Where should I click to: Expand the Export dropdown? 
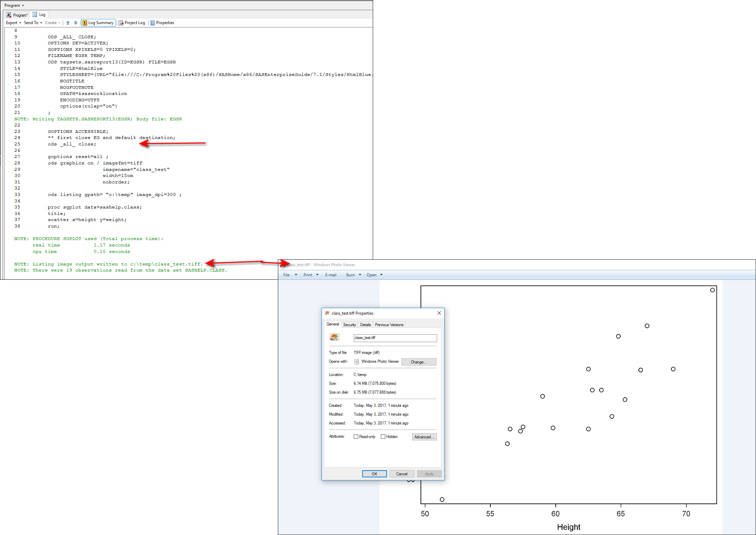(14, 23)
